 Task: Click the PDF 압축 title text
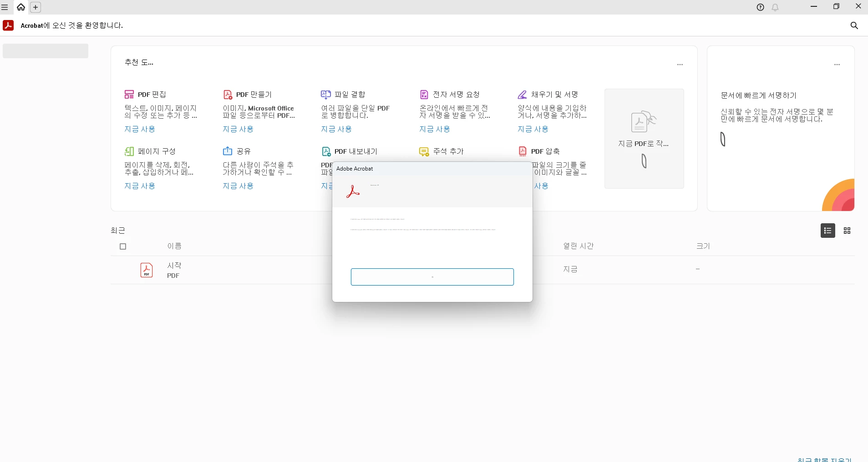coord(546,151)
